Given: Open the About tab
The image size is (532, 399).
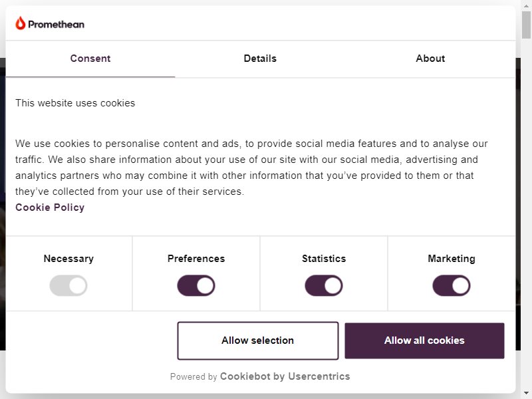Looking at the screenshot, I should 430,59.
